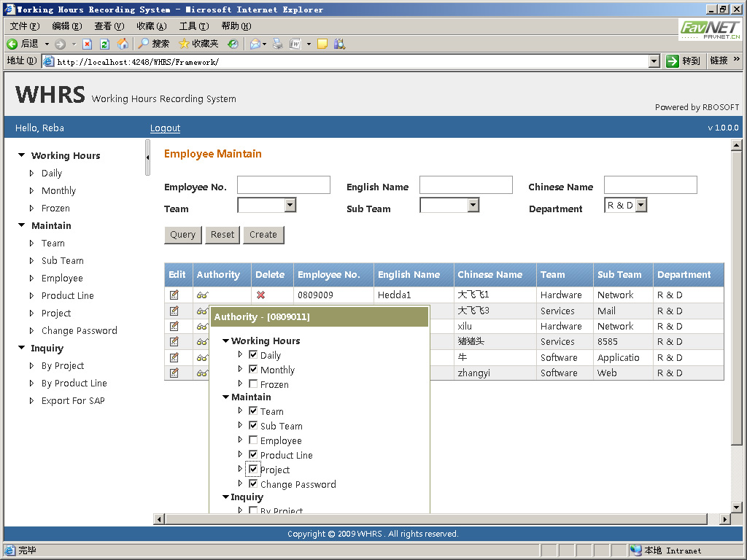Viewport: 747px width, 560px height.
Task: Click the Create button
Action: tap(263, 235)
